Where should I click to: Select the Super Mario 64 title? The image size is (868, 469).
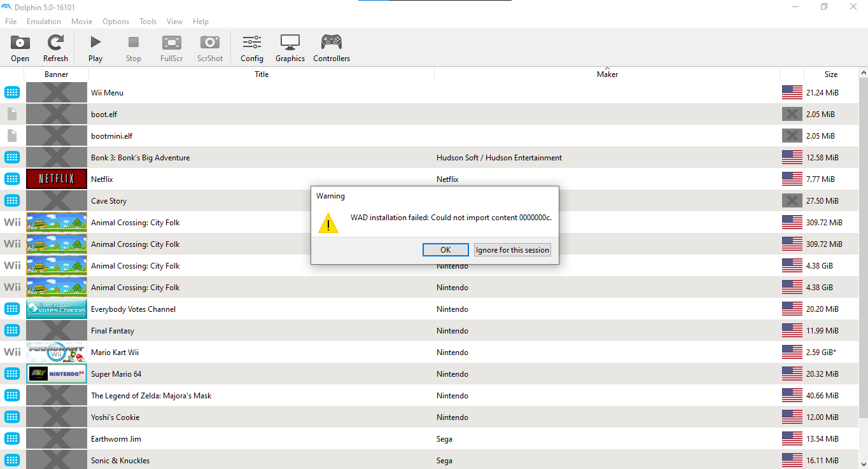pos(116,374)
